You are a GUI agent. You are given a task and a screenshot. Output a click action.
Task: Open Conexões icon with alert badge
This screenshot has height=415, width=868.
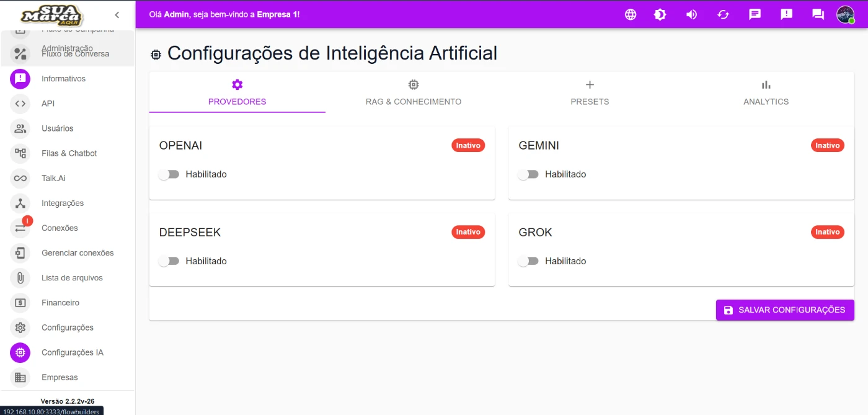tap(20, 228)
